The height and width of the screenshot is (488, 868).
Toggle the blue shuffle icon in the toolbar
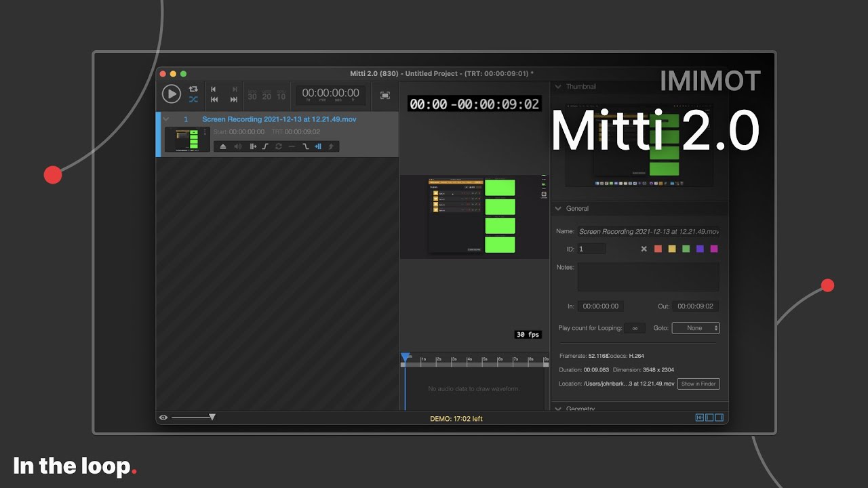pos(193,100)
